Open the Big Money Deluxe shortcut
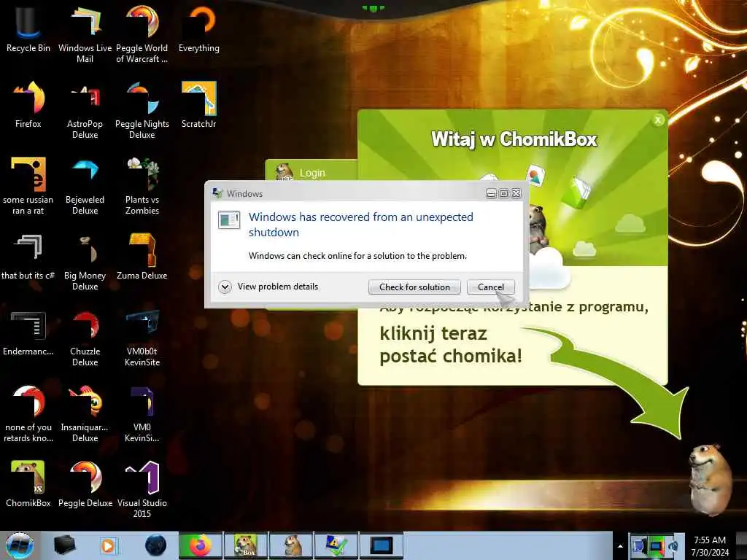Screen dimensions: 747x560 pyautogui.click(x=85, y=261)
